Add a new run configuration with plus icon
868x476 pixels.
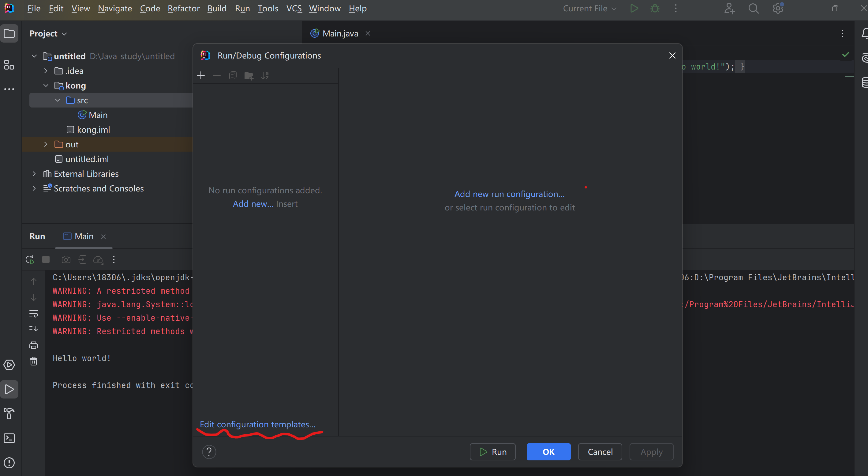[201, 76]
